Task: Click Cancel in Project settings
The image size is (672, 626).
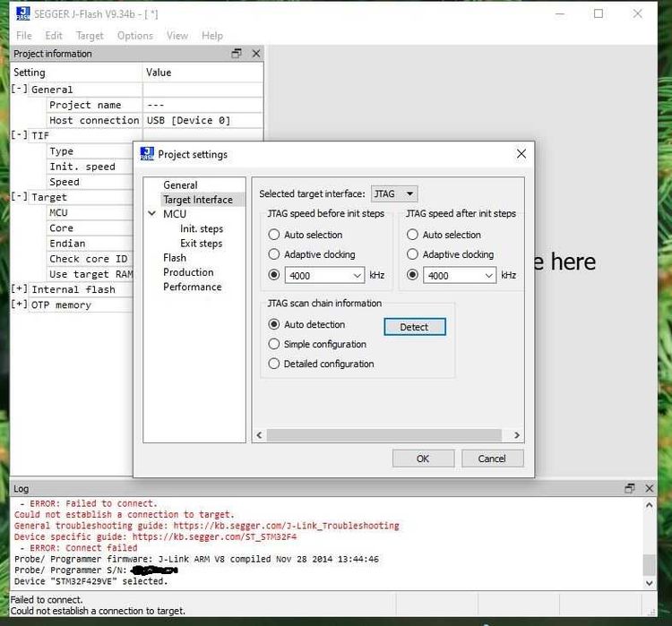Action: click(x=492, y=459)
